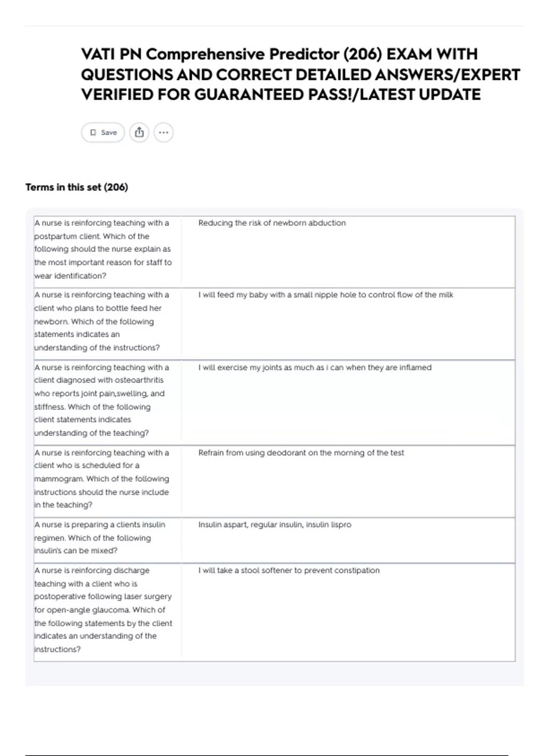Click the stool softener answer
Image resolution: width=534 pixels, height=756 pixels.
[x=289, y=570]
